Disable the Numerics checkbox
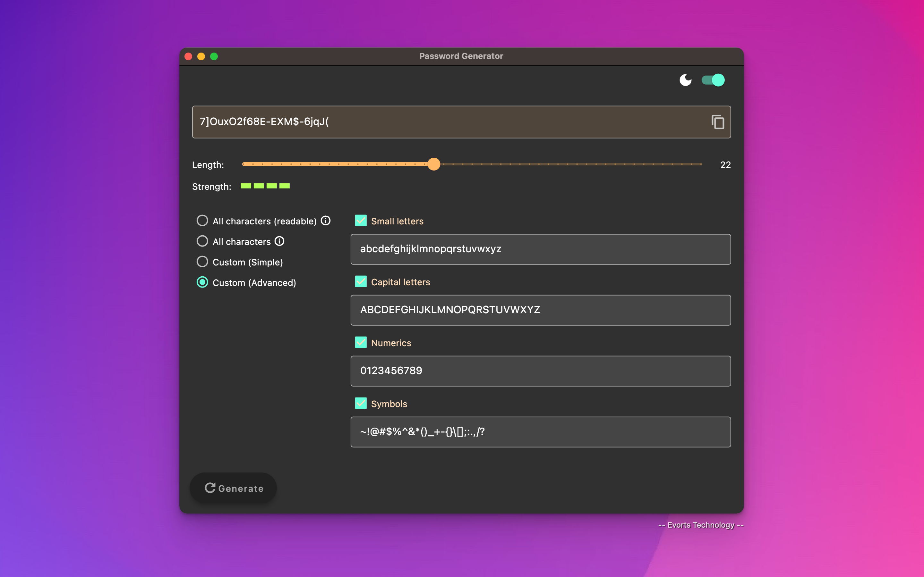924x577 pixels. click(x=360, y=342)
